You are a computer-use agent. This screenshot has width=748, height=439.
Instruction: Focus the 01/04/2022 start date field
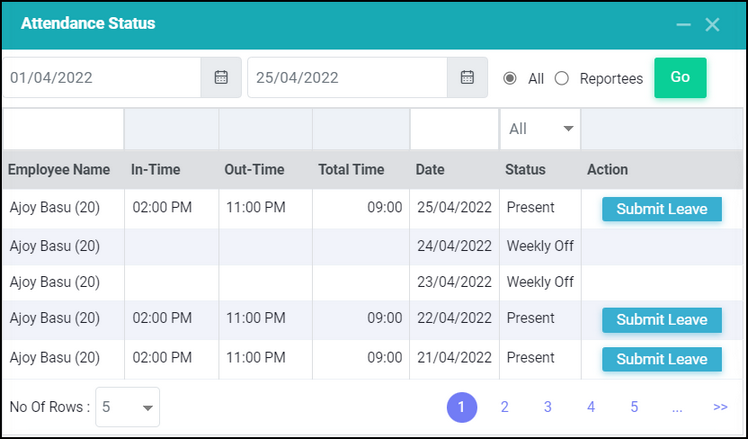[x=102, y=77]
